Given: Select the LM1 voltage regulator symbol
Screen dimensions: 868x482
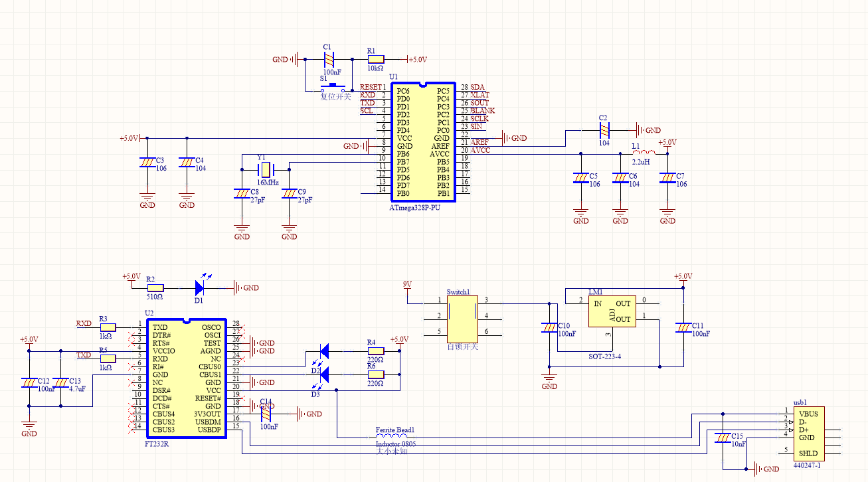Looking at the screenshot, I should coord(611,311).
